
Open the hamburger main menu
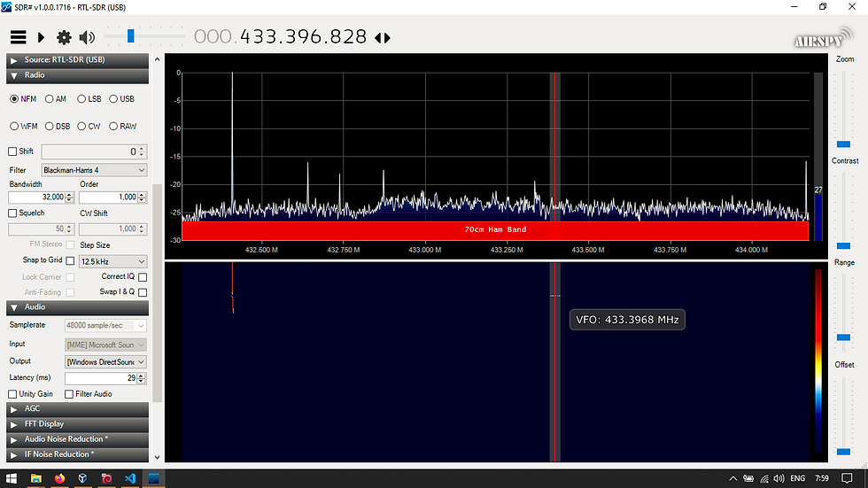click(19, 37)
